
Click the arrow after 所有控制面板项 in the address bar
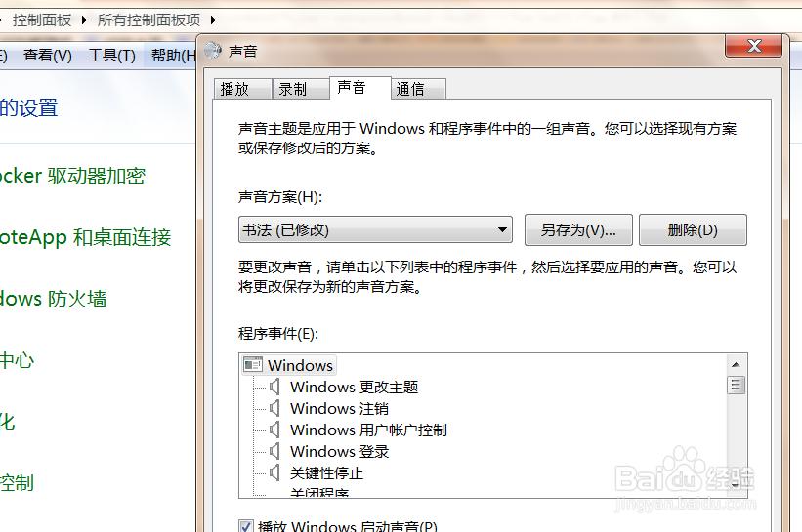(x=213, y=20)
